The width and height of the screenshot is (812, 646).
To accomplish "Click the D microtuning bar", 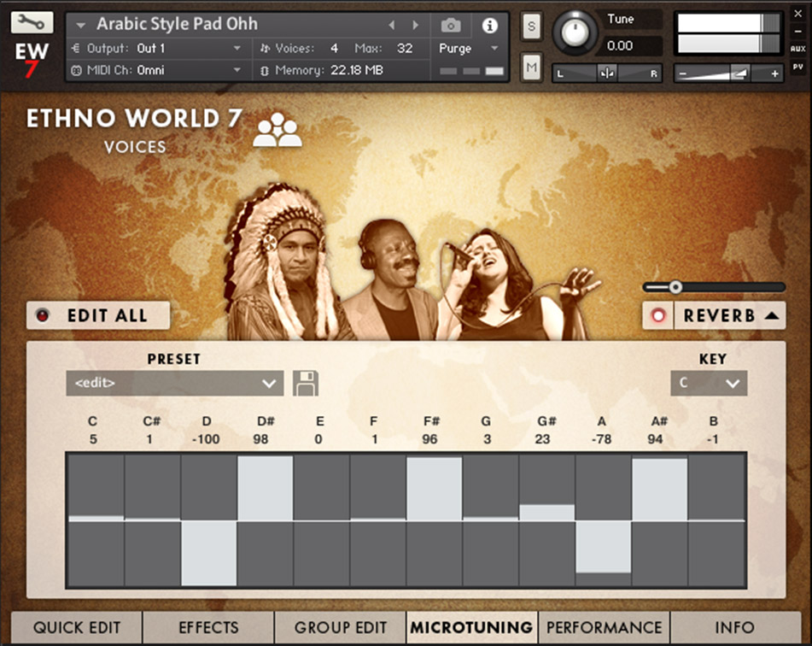I will [x=208, y=520].
